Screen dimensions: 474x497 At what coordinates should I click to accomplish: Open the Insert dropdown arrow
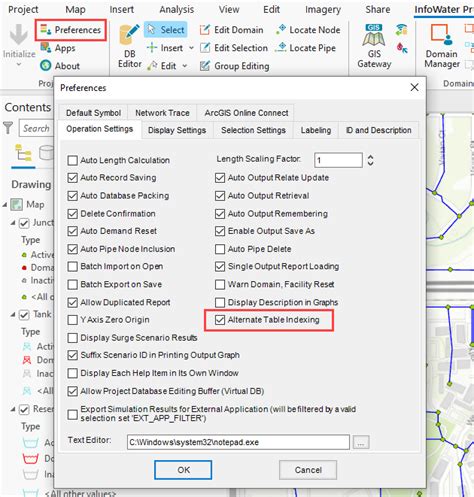(x=191, y=48)
